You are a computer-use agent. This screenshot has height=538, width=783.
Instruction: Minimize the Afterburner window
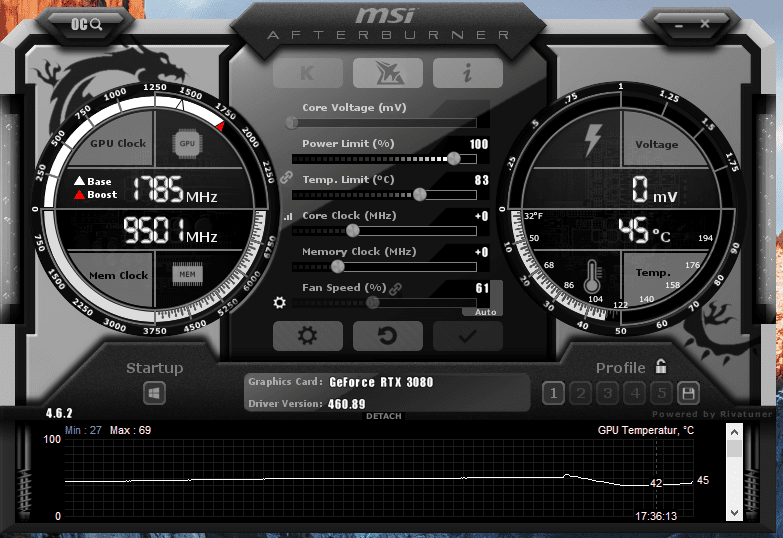point(679,24)
